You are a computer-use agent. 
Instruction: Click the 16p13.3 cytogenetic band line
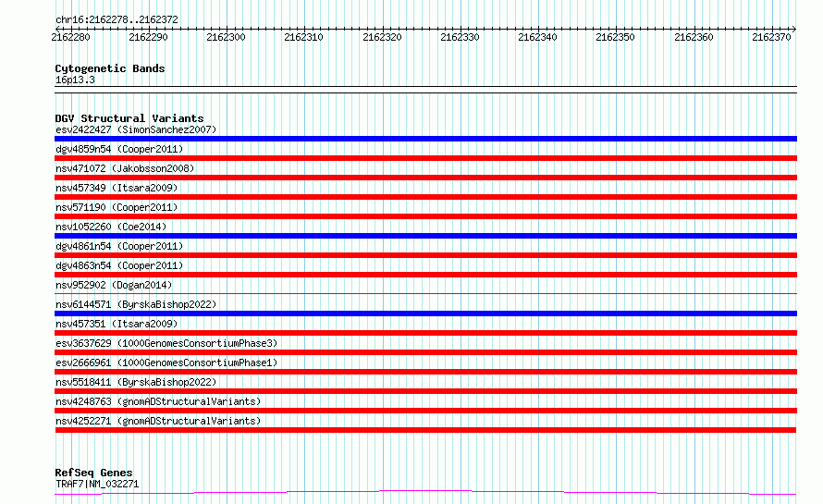pyautogui.click(x=425, y=90)
